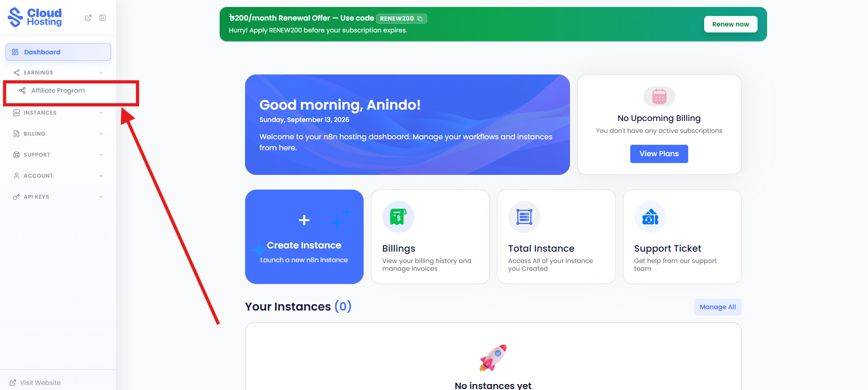Click the plus icon on Create Instance
868x390 pixels.
click(304, 220)
